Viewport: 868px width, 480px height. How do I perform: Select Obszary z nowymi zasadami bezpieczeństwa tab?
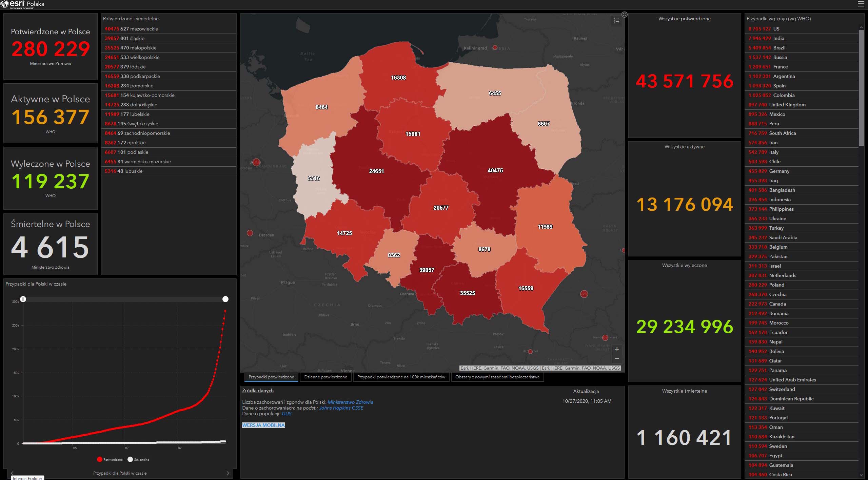(497, 377)
